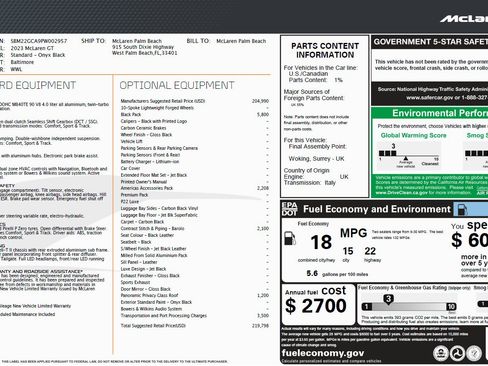Open the www.safercar.gov link

(x=429, y=98)
